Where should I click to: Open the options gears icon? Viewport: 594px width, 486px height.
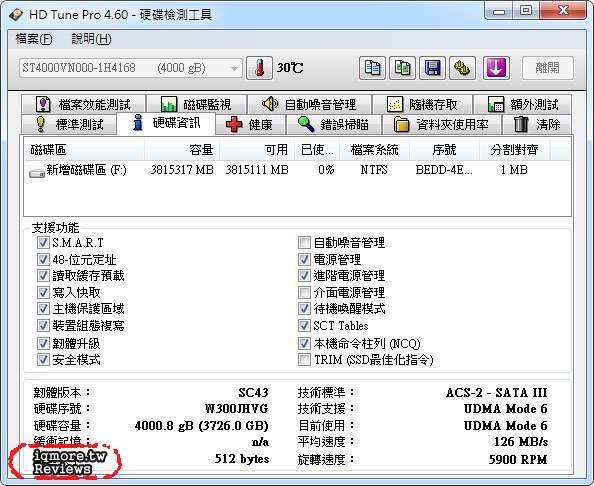click(462, 68)
